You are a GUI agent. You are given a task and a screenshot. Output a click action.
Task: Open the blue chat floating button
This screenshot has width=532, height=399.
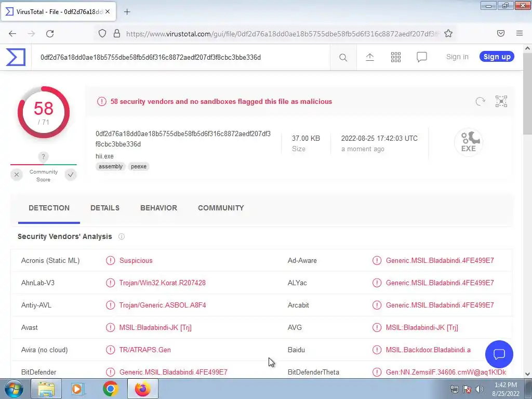click(499, 354)
